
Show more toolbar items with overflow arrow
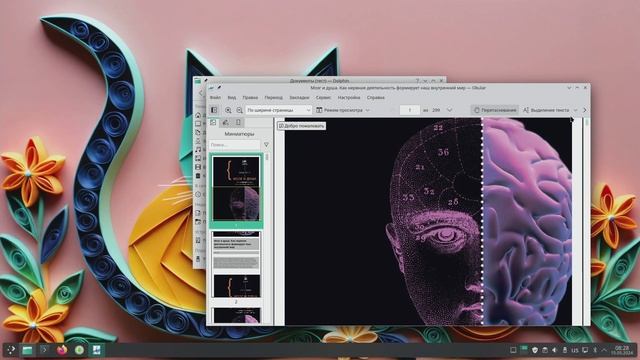(584, 110)
